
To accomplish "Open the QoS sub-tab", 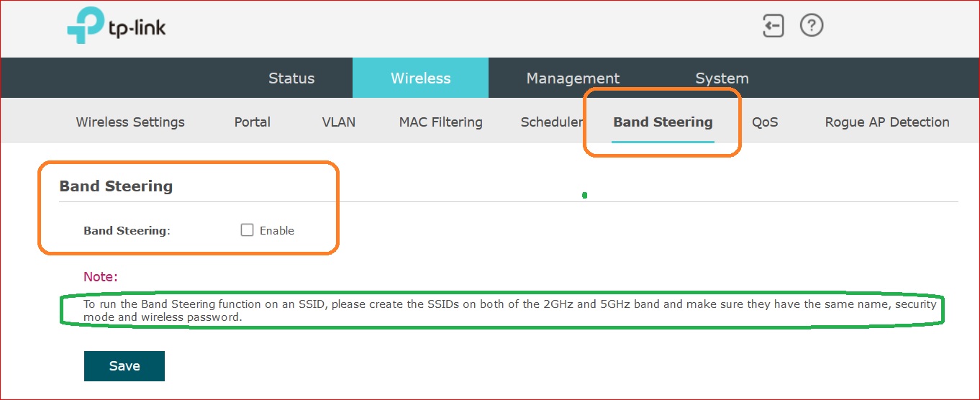I will [x=765, y=122].
